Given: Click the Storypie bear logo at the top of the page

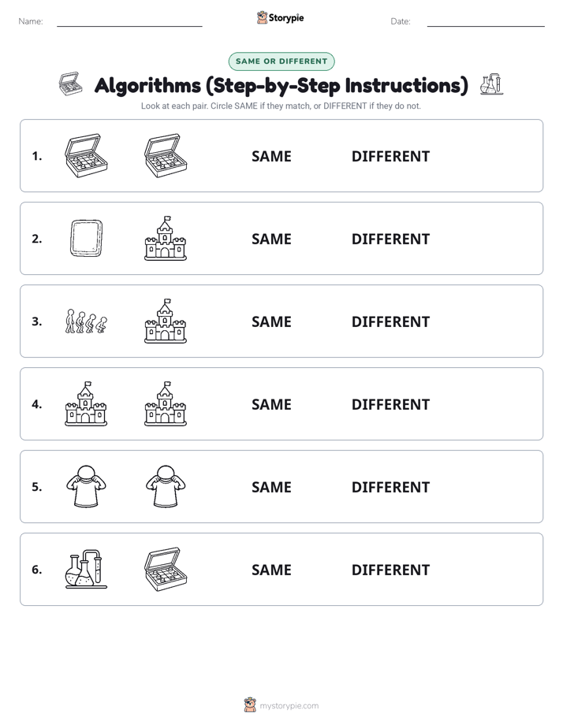Looking at the screenshot, I should point(262,17).
